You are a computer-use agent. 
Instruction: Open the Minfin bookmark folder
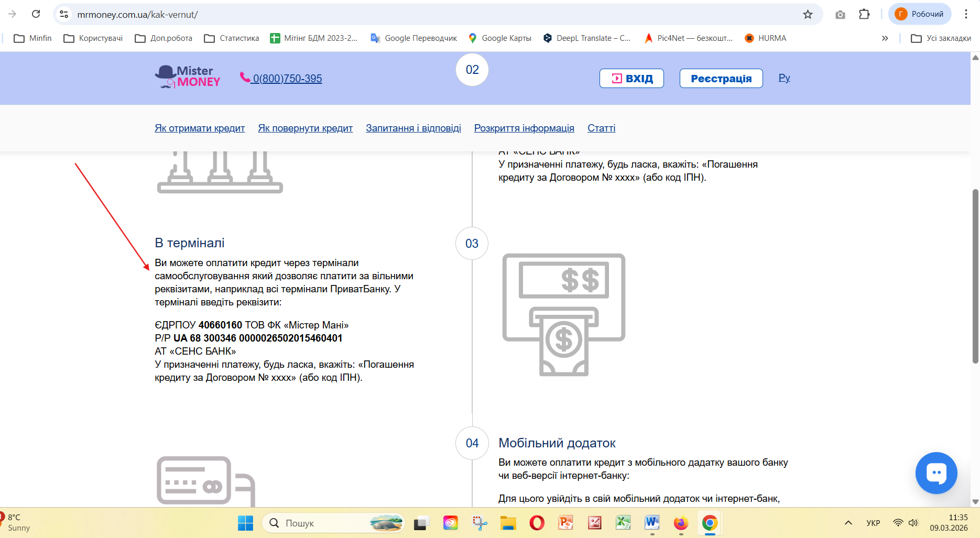tap(33, 38)
